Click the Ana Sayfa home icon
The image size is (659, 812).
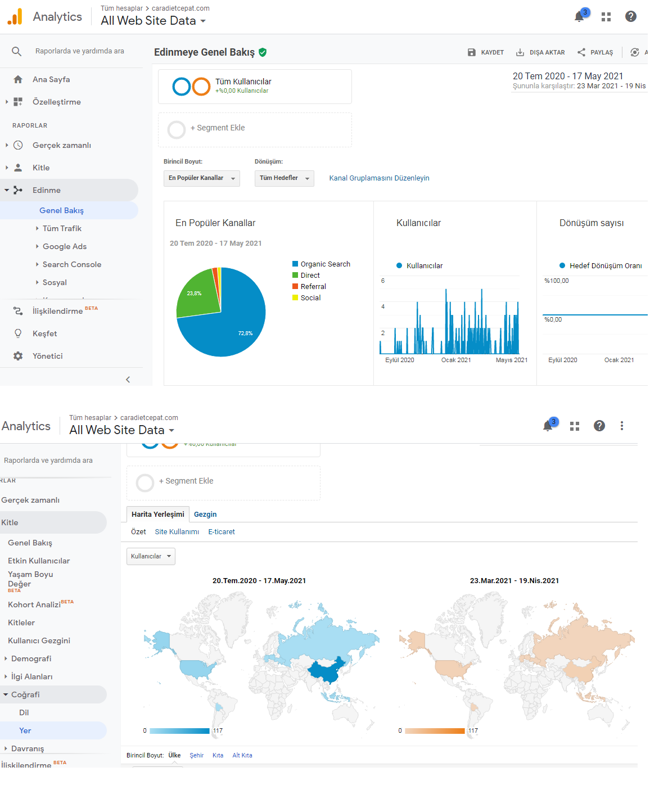18,79
